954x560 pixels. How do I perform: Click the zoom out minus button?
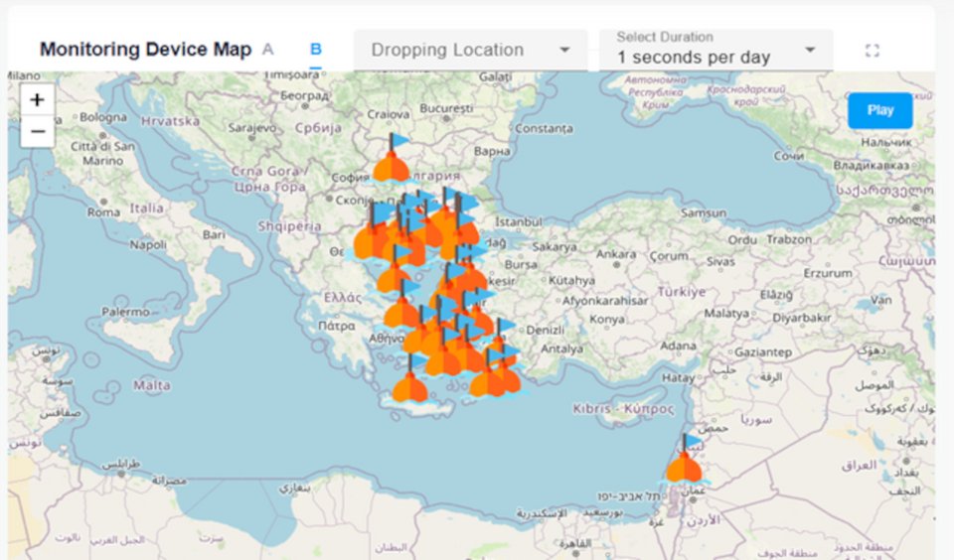coord(37,131)
